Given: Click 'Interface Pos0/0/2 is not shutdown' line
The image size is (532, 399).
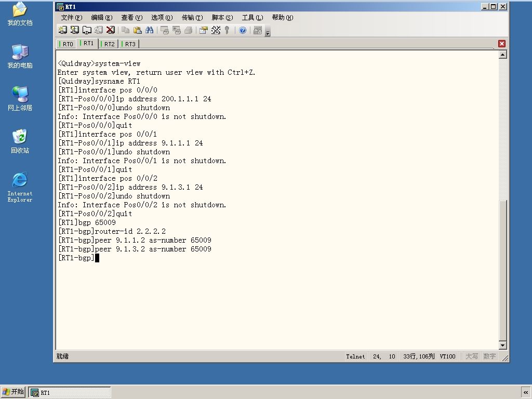Looking at the screenshot, I should click(x=142, y=205).
